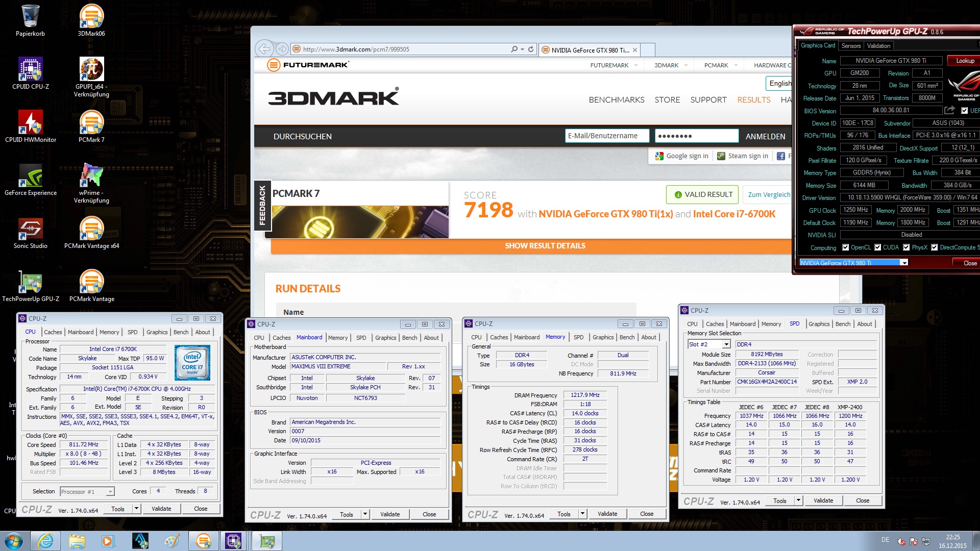Open Windows Explorer folder in taskbar

[x=77, y=541]
